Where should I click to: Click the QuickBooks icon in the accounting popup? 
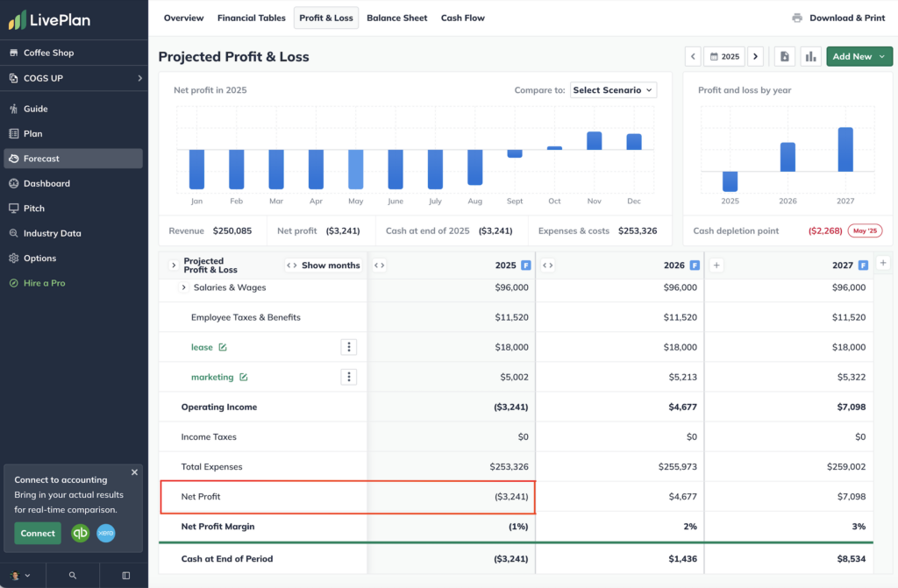[80, 533]
